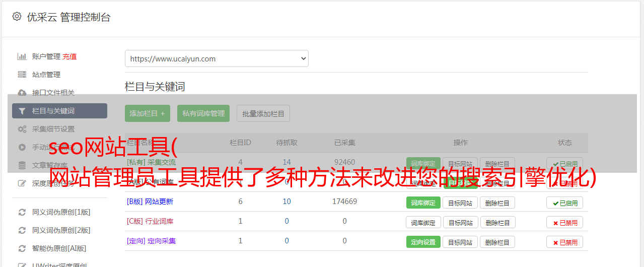Click the refresh icon beside 智能伪原创[AI版]
Viewport: 644px width, 267px height.
point(22,248)
